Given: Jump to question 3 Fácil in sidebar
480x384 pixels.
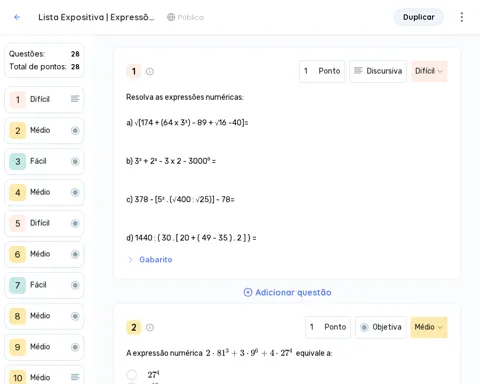Looking at the screenshot, I should point(44,161).
